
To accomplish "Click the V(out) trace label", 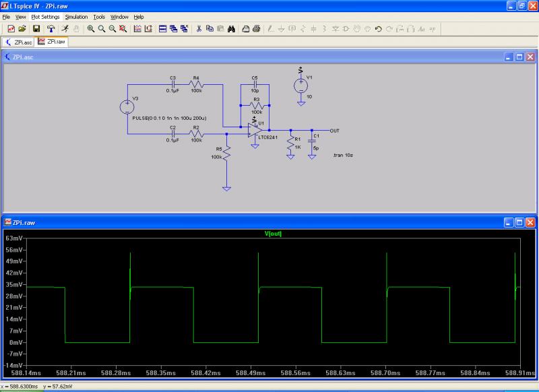I will 273,234.
